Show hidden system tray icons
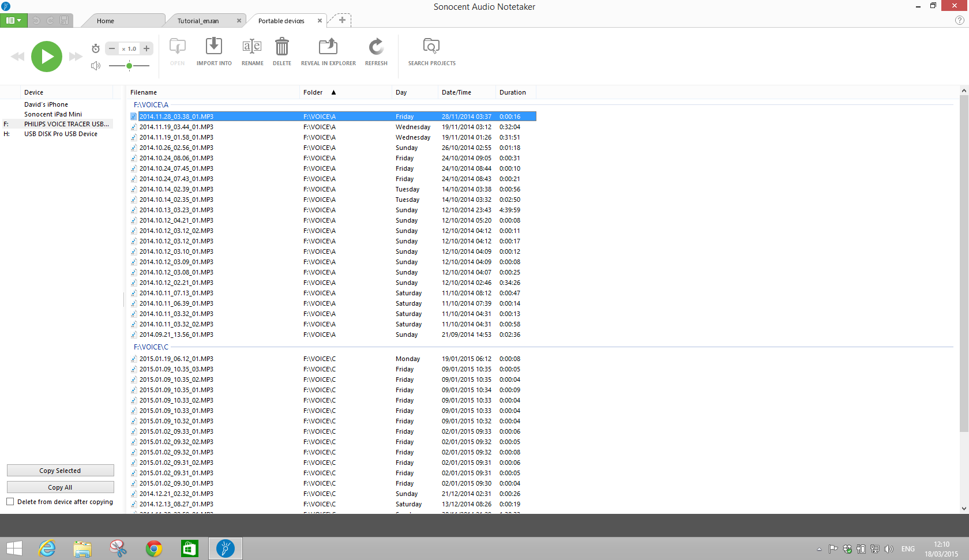Image resolution: width=969 pixels, height=560 pixels. pos(819,549)
